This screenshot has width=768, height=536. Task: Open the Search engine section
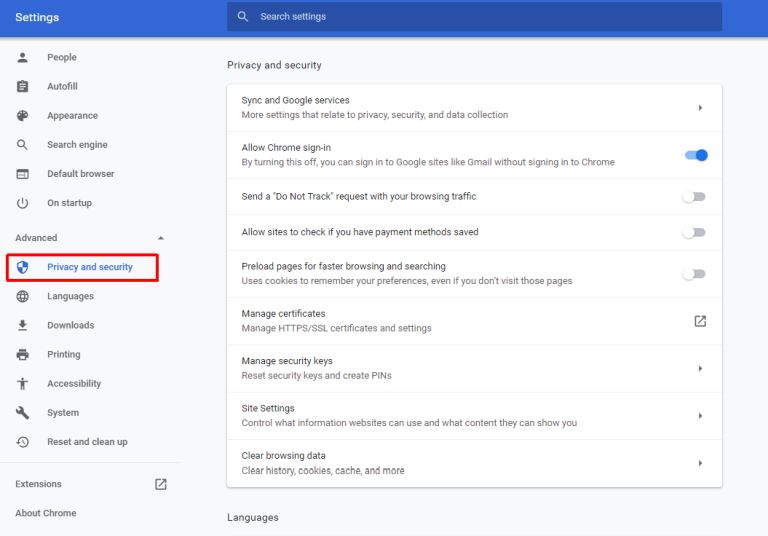click(x=77, y=145)
